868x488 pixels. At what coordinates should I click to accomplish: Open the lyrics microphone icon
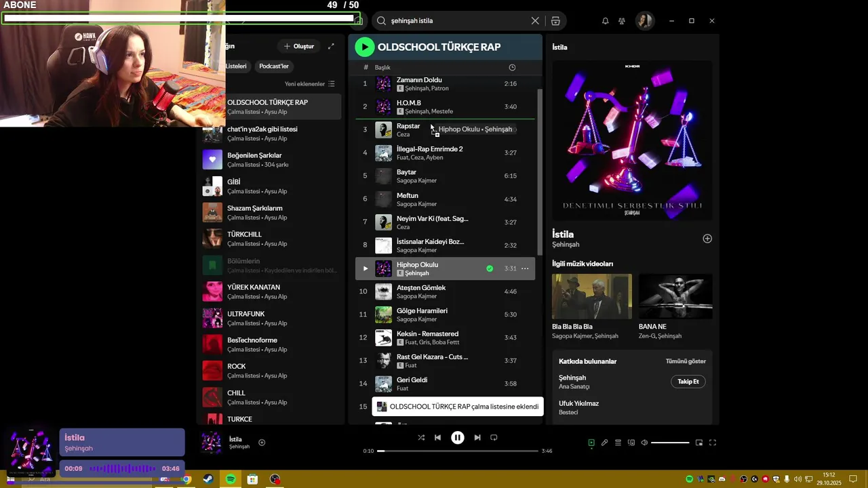(604, 443)
